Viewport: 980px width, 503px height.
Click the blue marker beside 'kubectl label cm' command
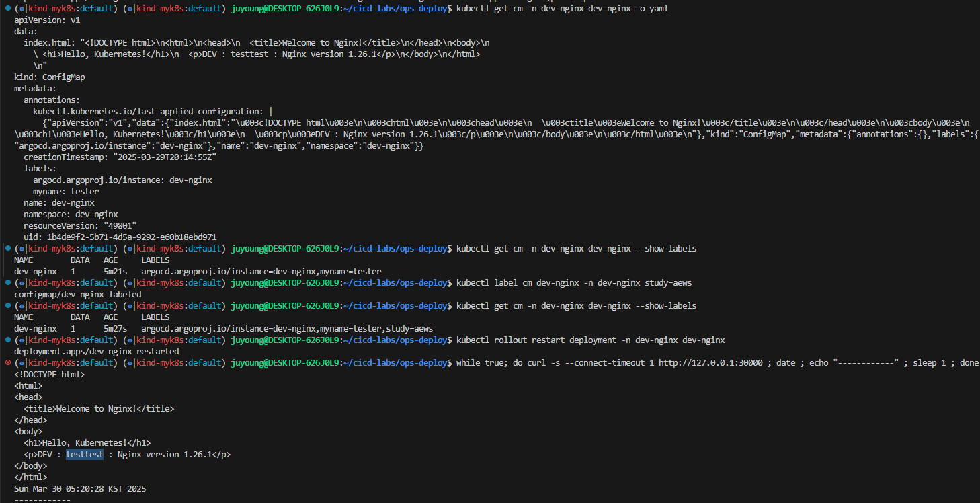point(7,283)
